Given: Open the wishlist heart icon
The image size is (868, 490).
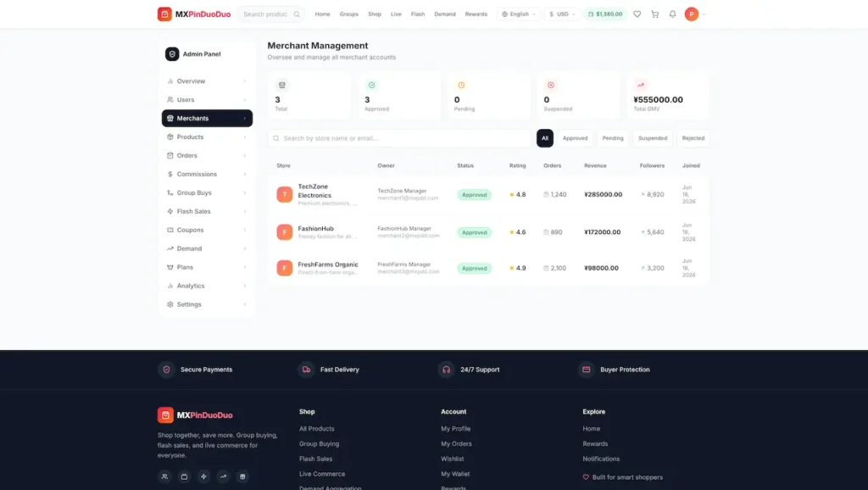Looking at the screenshot, I should [637, 14].
